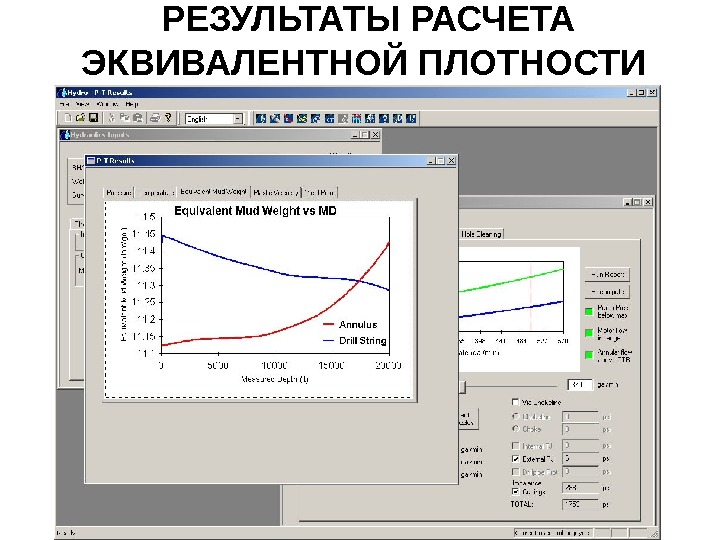Click the first blue module icon after the language box
The width and height of the screenshot is (720, 540).
point(261,118)
